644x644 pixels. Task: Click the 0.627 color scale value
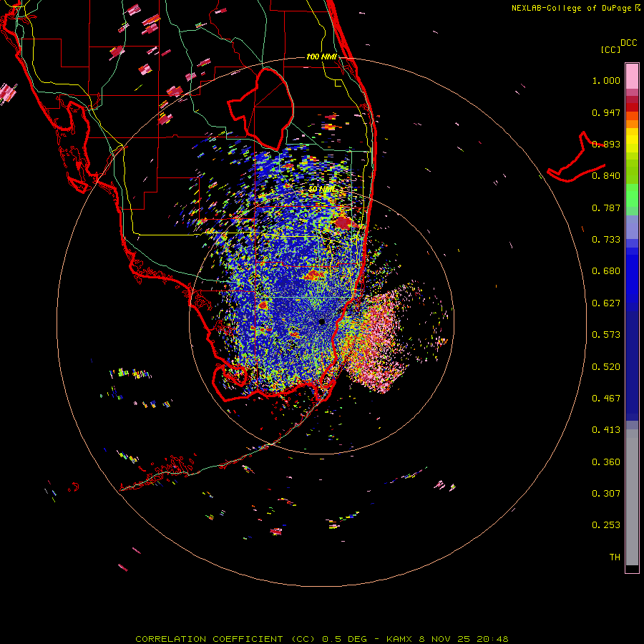606,303
